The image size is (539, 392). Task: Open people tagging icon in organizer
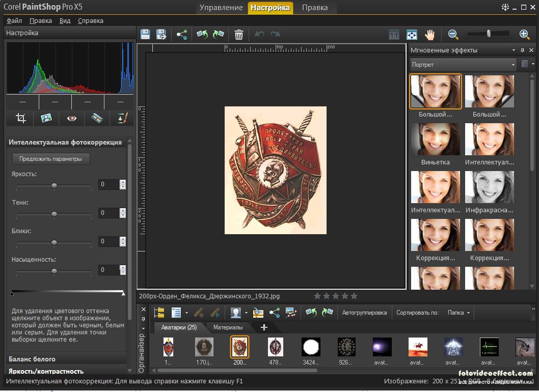tap(236, 313)
